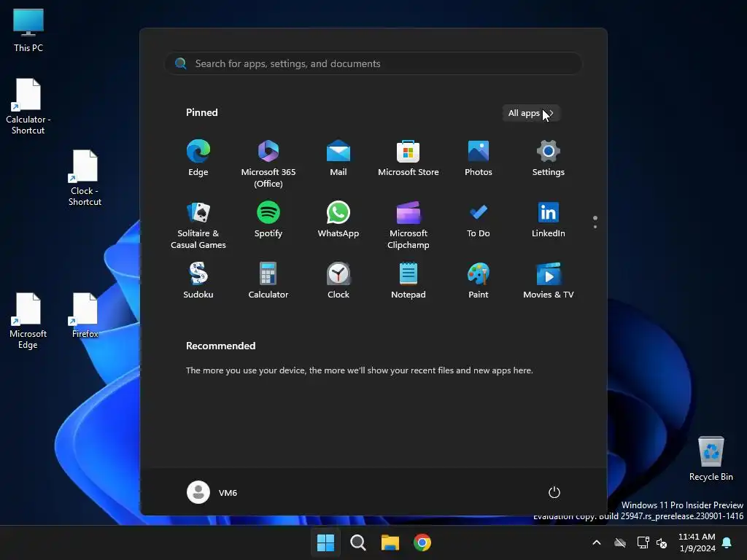This screenshot has height=560, width=747.
Task: Click the power button in Start menu
Action: pos(554,492)
